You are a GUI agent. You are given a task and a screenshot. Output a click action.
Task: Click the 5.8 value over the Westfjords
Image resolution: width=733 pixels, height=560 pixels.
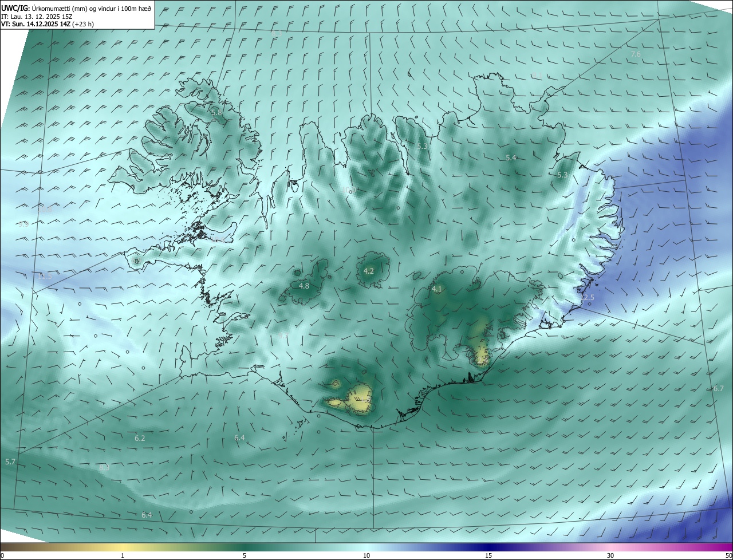(216, 112)
